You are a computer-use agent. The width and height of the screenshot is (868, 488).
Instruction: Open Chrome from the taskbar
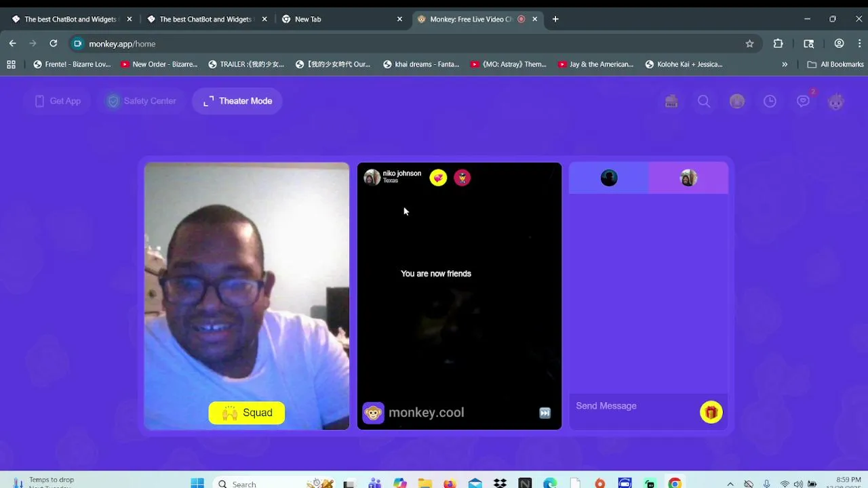click(x=675, y=483)
